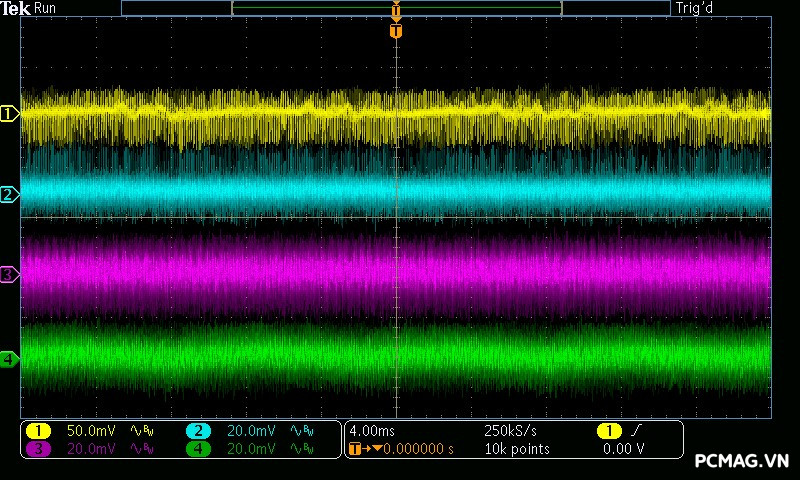Viewport: 800px width, 480px height.
Task: Click the 0.00 V trigger level readout
Action: (x=624, y=449)
